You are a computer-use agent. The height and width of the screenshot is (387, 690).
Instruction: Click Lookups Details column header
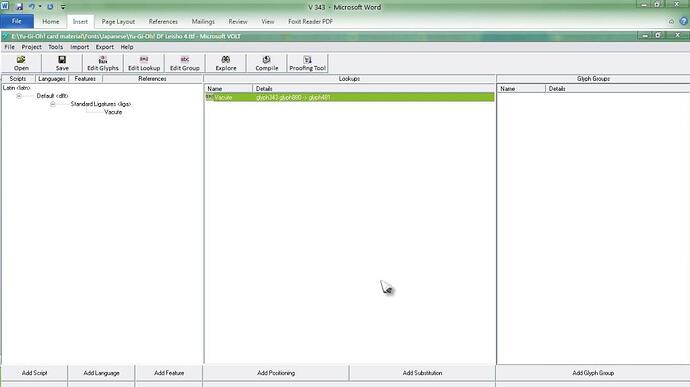coord(374,88)
